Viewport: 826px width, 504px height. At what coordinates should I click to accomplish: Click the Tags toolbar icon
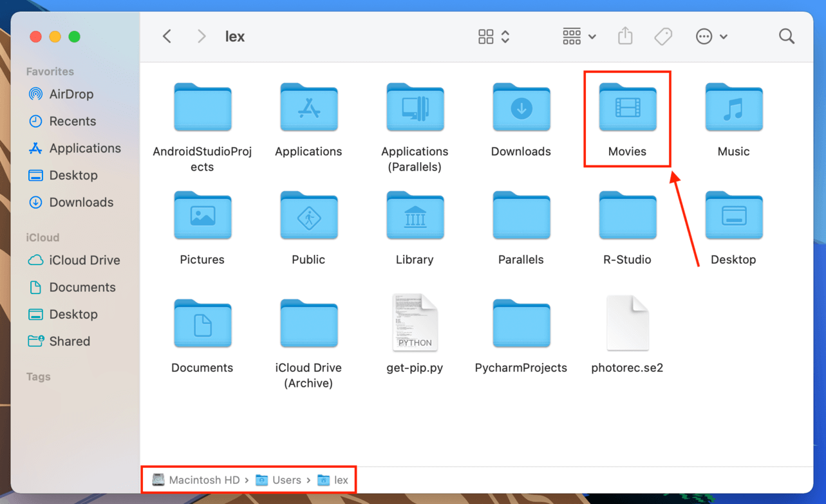663,37
